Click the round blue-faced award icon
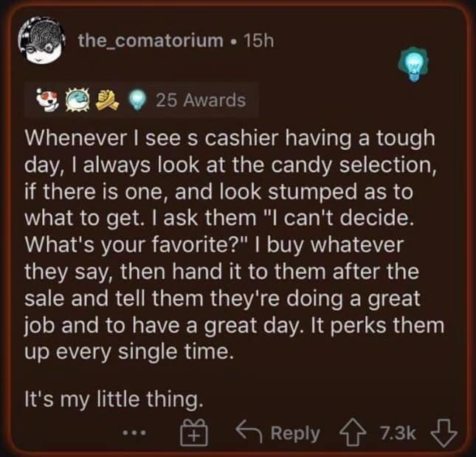The image size is (476, 457). pos(80,100)
